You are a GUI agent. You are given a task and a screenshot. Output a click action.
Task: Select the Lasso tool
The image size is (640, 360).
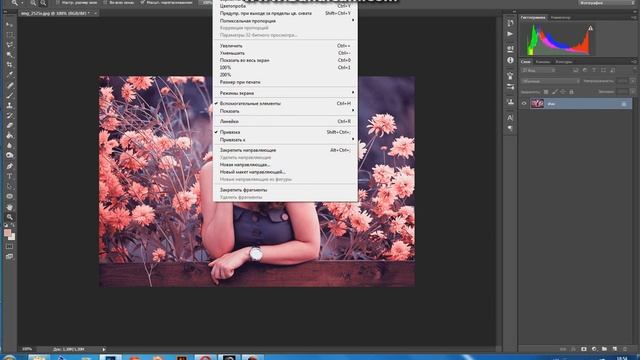click(9, 44)
